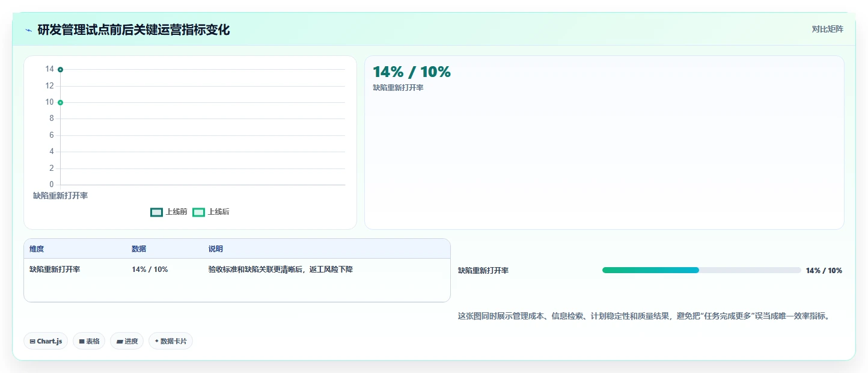Click the 表格 tag chip
868x373 pixels.
pos(89,341)
